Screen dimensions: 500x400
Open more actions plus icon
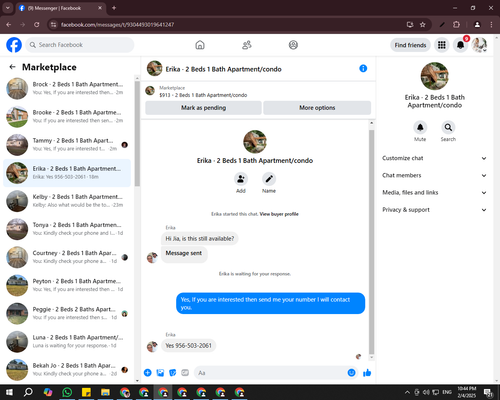pos(148,373)
